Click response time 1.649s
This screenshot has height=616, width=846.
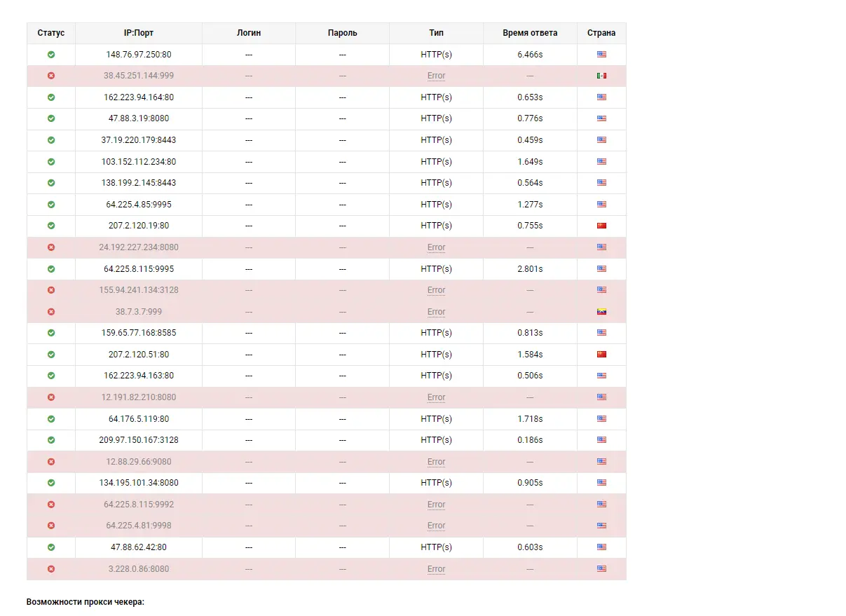click(530, 162)
